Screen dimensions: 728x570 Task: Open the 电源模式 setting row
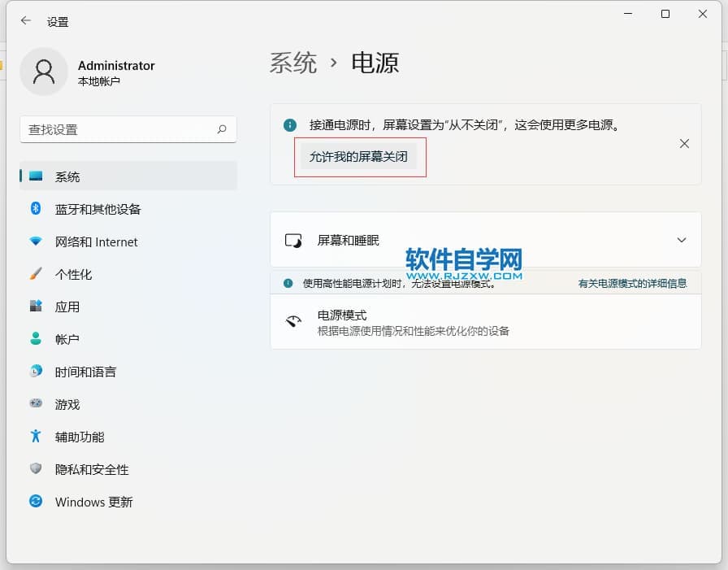[485, 322]
